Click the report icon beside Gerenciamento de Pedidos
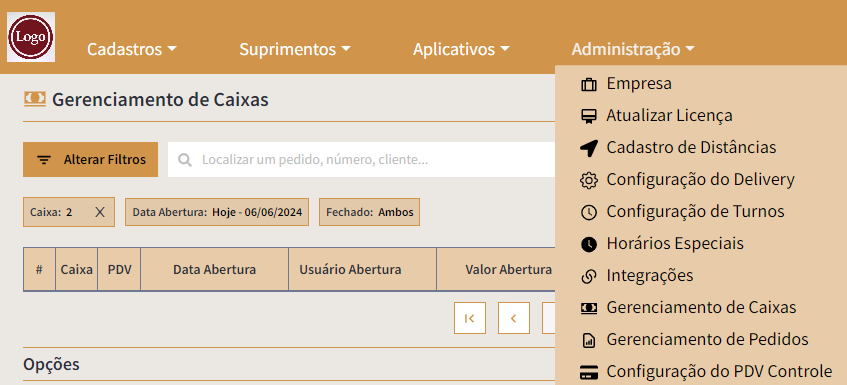847x385 pixels. (x=588, y=340)
